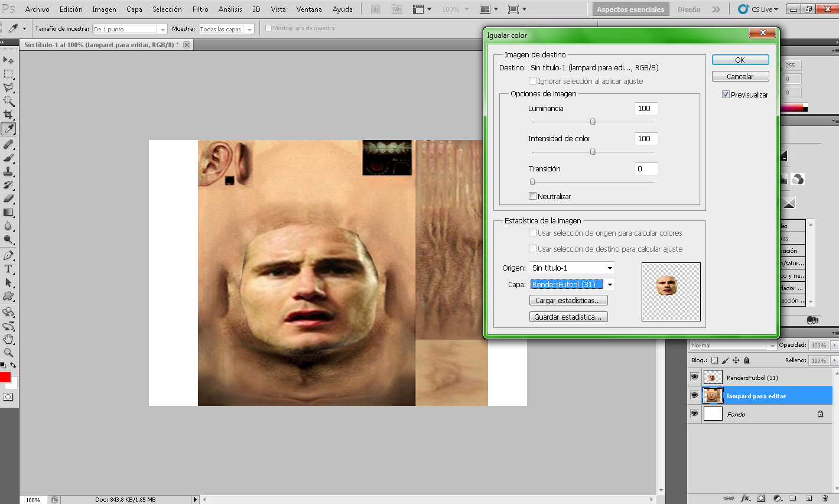Select the Pen tool
This screenshot has height=504, width=839.
pos(8,255)
